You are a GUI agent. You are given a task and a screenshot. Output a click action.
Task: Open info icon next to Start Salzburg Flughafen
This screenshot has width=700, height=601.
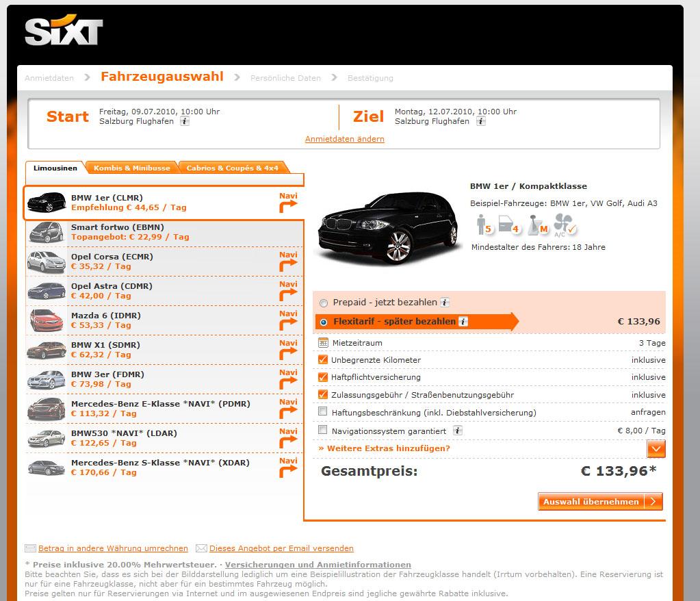coord(184,121)
